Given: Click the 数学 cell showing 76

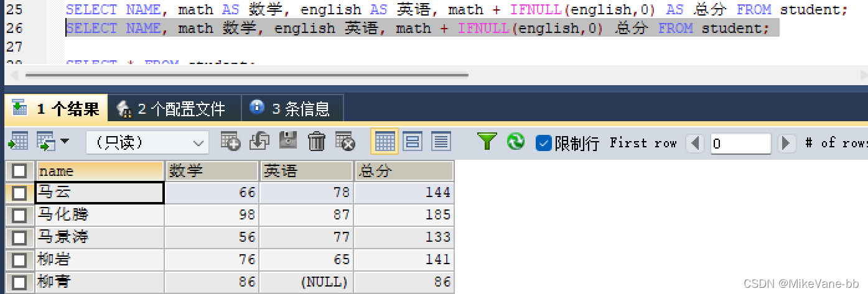Looking at the screenshot, I should pos(212,260).
